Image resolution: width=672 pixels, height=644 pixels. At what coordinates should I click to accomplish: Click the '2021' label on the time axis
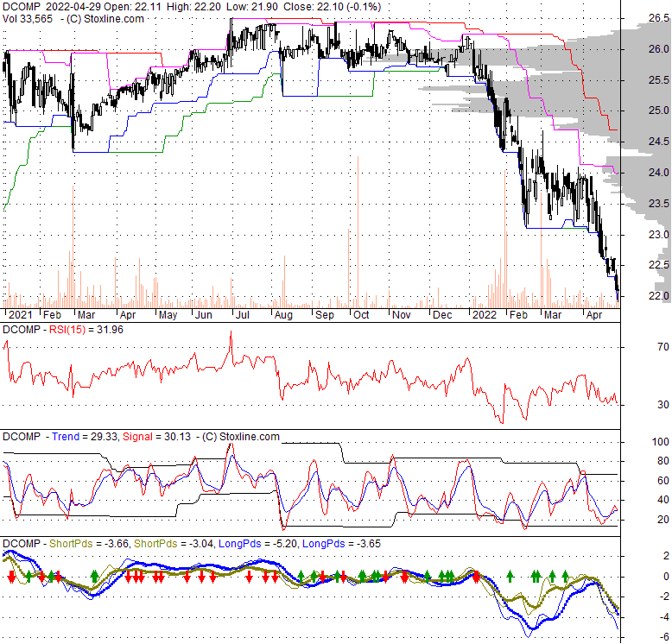click(x=20, y=315)
